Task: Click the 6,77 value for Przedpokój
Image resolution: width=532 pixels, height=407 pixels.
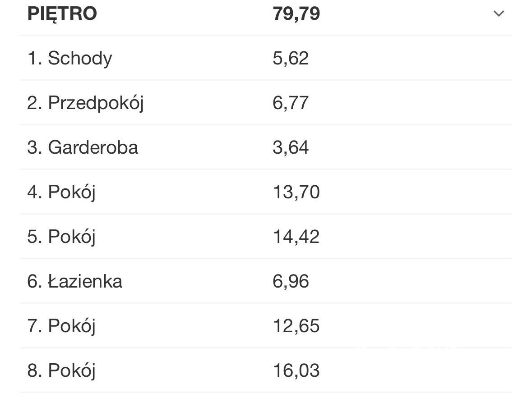Action: [x=291, y=103]
